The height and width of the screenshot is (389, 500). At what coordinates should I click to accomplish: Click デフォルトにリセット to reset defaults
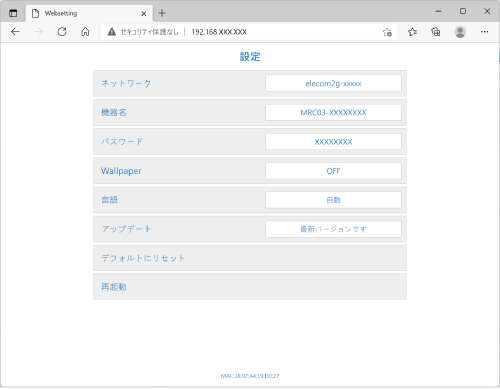pos(250,258)
